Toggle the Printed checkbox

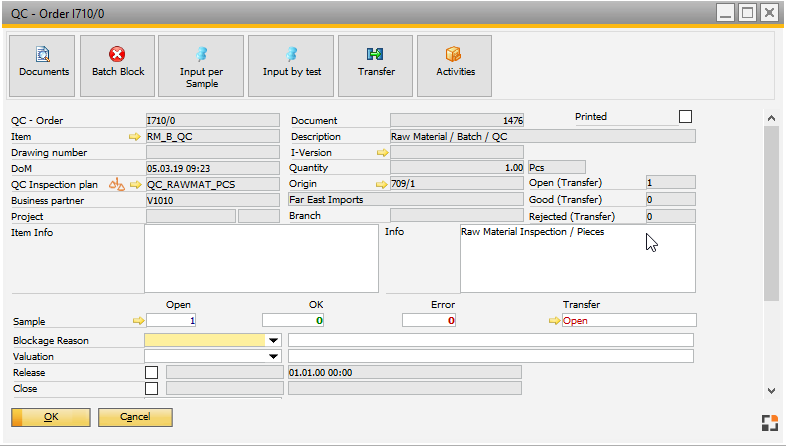click(x=685, y=117)
